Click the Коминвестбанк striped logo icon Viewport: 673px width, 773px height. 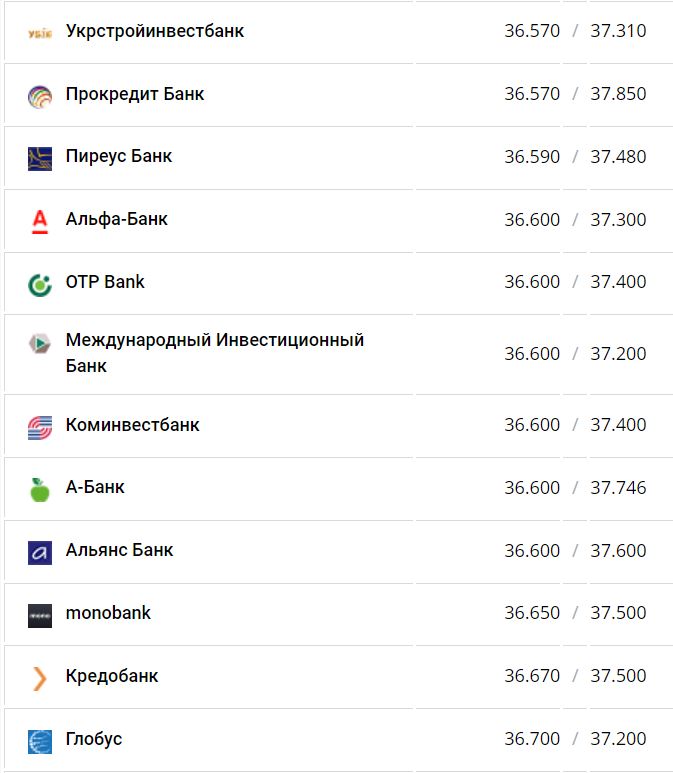40,427
